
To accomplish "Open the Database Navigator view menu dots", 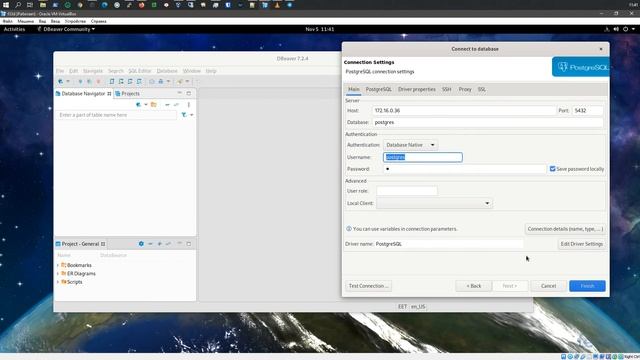I will click(189, 104).
